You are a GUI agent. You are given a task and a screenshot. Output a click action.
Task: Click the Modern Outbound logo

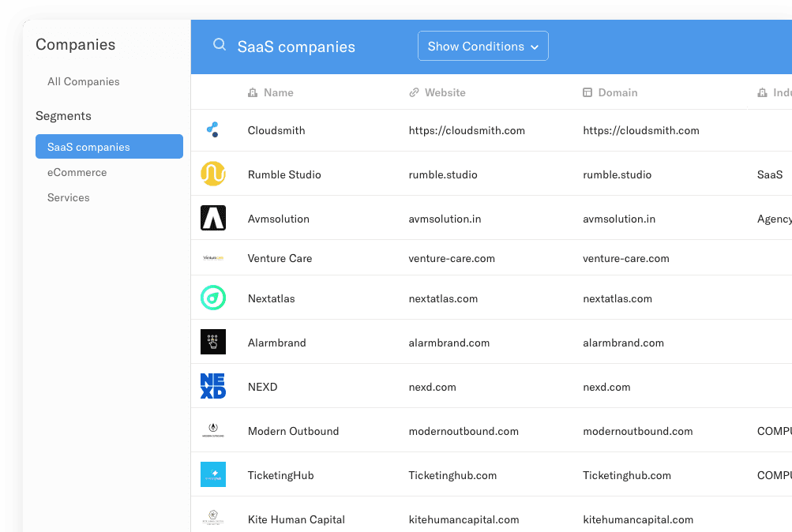[212, 430]
